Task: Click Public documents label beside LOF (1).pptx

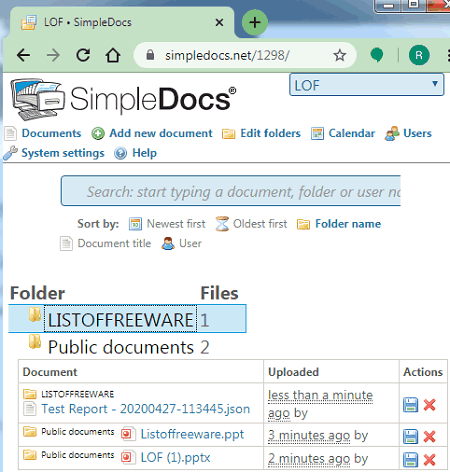Action: click(x=77, y=455)
